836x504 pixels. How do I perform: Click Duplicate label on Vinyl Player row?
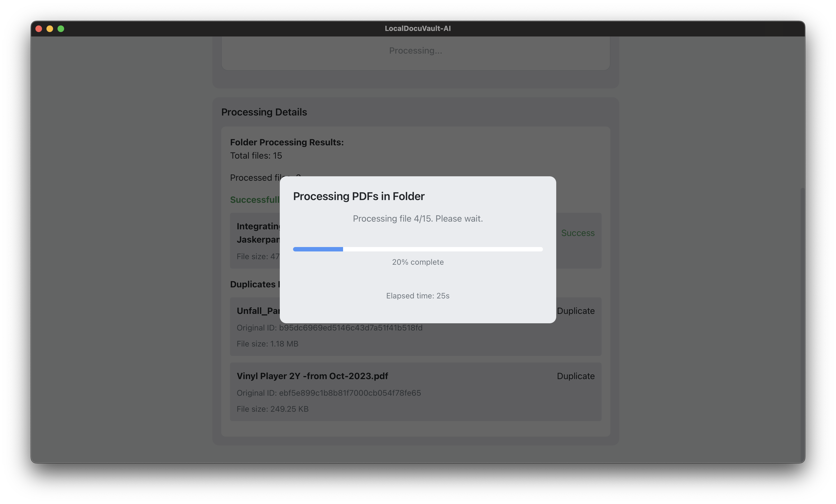(x=576, y=376)
